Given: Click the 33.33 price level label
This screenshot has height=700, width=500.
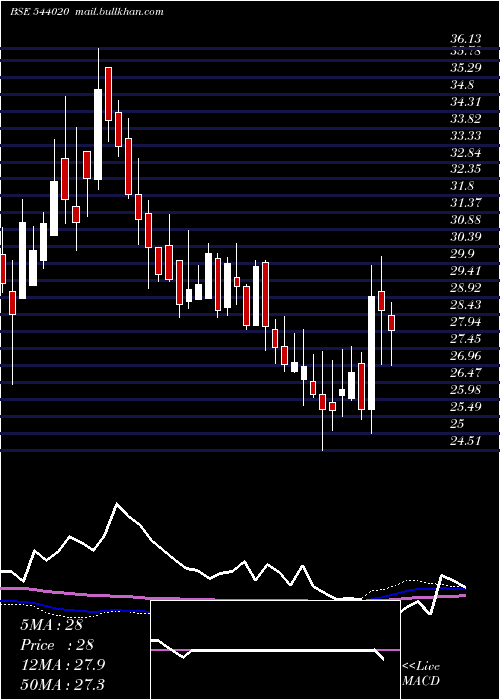Looking at the screenshot, I should tap(466, 136).
